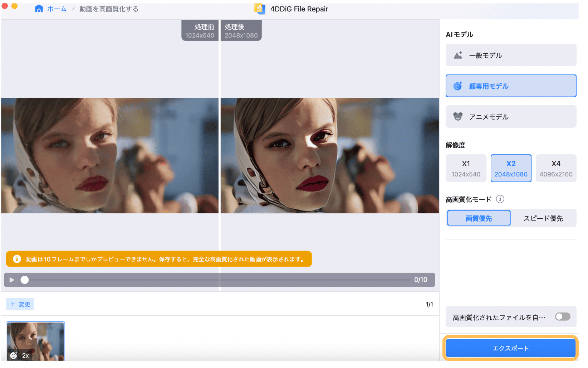Toggle the 高画質化されたファイルを自… switch
Viewport: 588px width, 368px height.
(563, 316)
